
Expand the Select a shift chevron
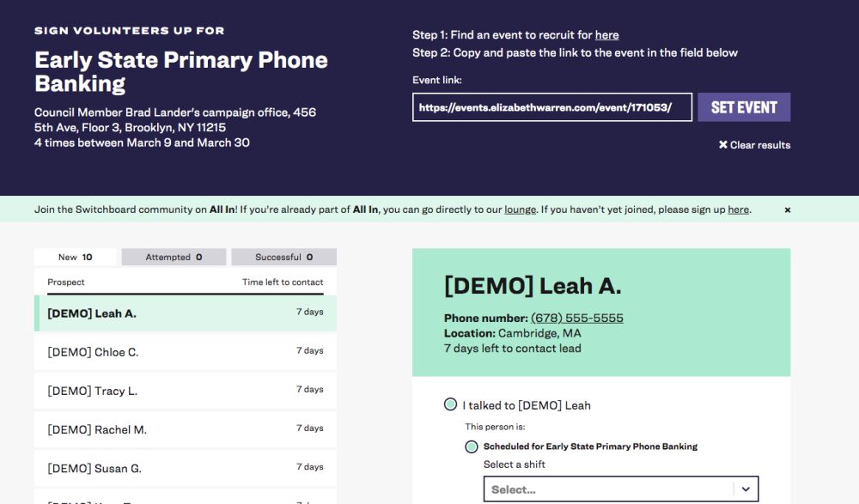point(746,489)
